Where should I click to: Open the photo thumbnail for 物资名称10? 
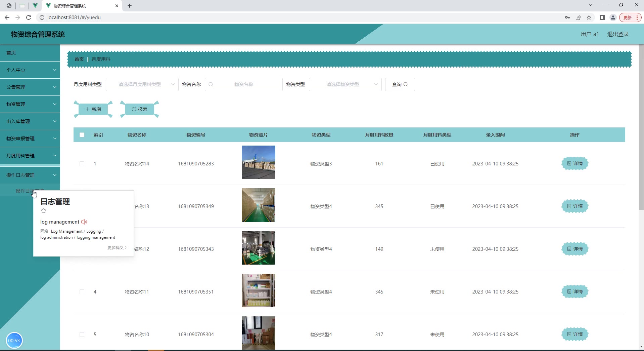point(259,333)
